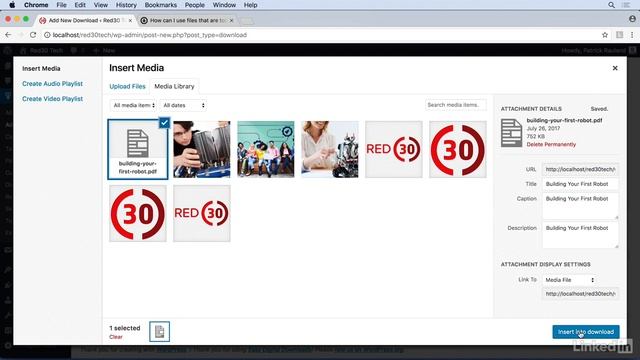Select the group of students image
Viewport: 640px width, 360px height.
[266, 149]
